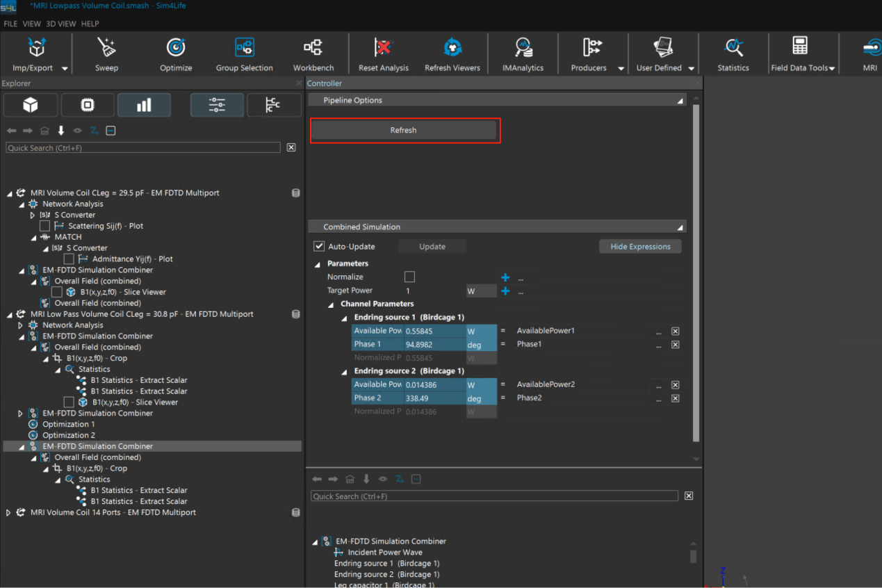Click the Hide Expressions button
The height and width of the screenshot is (588, 882).
pyautogui.click(x=639, y=247)
